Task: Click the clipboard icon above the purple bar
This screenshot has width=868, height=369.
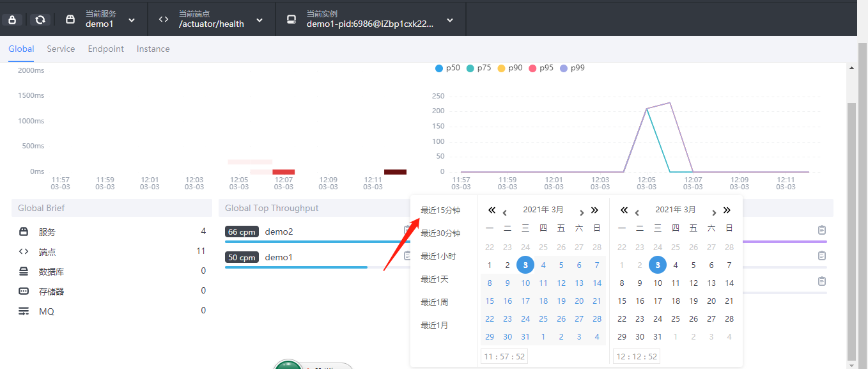Action: (x=822, y=230)
